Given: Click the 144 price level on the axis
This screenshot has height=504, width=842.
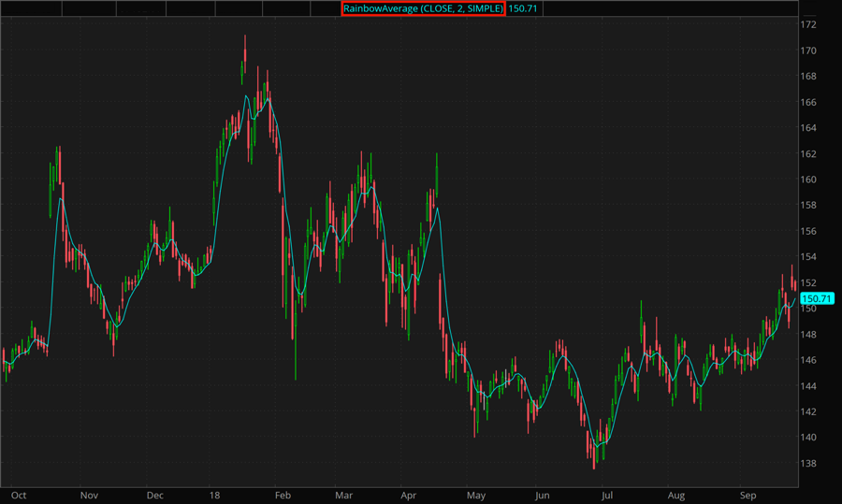Looking at the screenshot, I should pos(809,386).
